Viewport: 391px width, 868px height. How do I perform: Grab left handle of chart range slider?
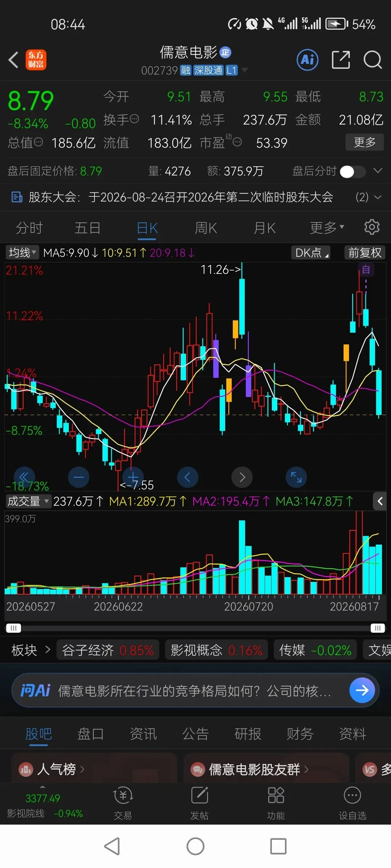pos(13,628)
